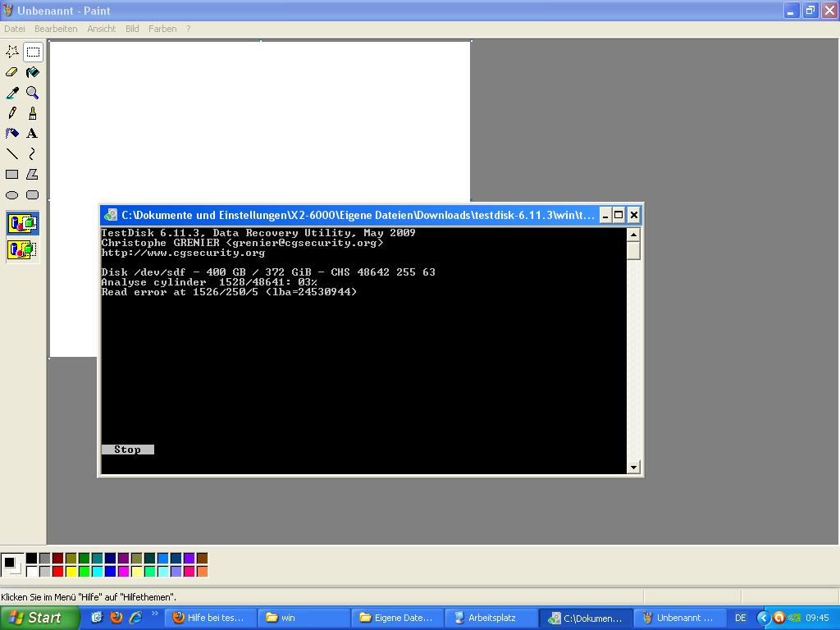Select the Ellipse shape tool
840x630 pixels.
(12, 195)
